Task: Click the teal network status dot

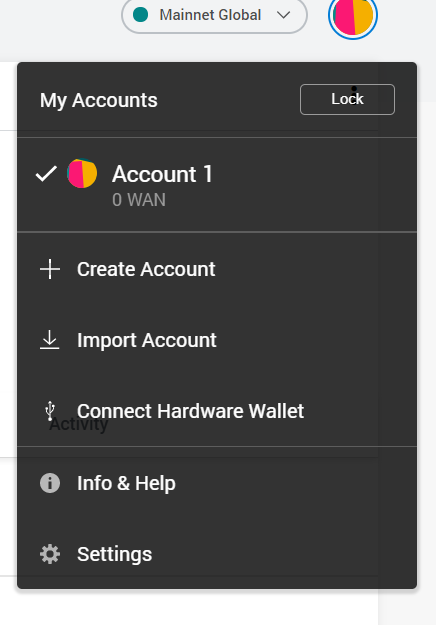Action: click(141, 15)
